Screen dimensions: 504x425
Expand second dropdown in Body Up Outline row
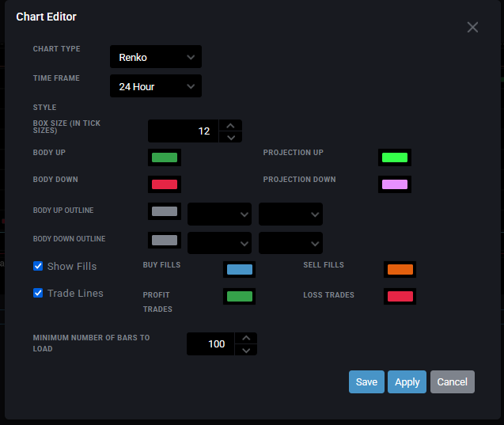[x=290, y=214]
